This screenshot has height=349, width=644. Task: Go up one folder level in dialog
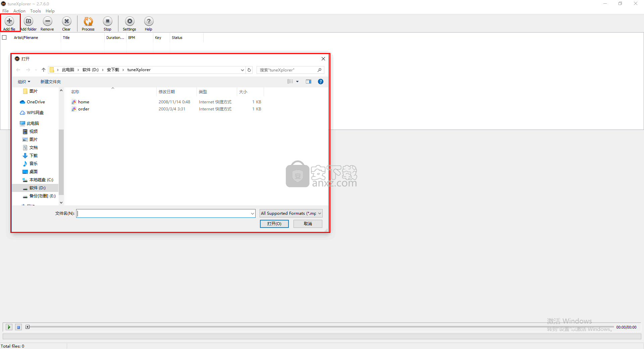(44, 70)
